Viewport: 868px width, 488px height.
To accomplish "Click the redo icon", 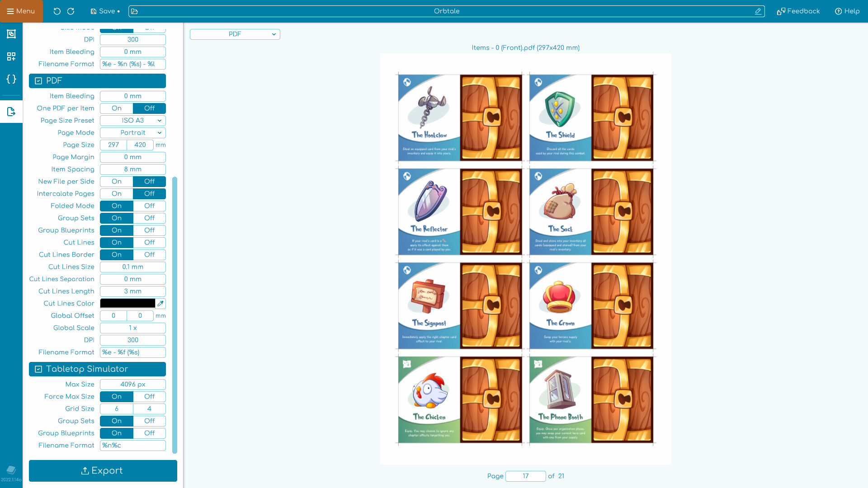I will pyautogui.click(x=71, y=11).
